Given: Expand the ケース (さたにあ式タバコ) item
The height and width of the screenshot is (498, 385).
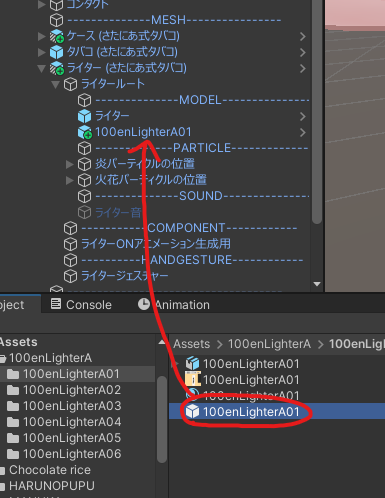Looking at the screenshot, I should [41, 36].
